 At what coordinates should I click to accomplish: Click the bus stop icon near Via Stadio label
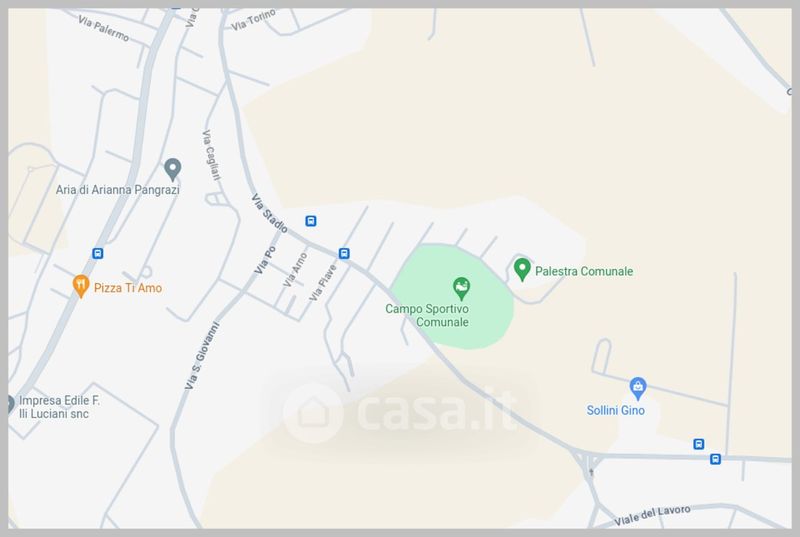point(311,221)
